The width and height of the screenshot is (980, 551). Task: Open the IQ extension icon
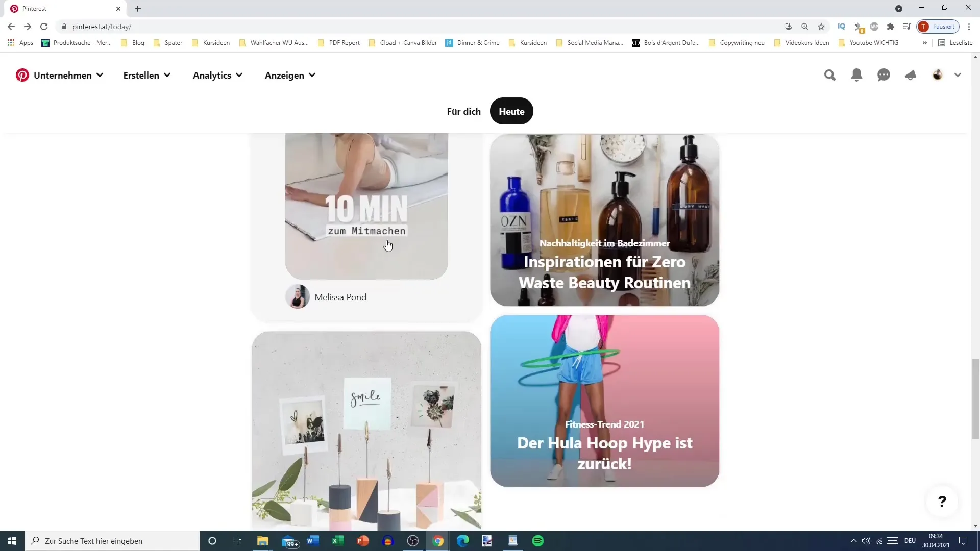pyautogui.click(x=842, y=27)
